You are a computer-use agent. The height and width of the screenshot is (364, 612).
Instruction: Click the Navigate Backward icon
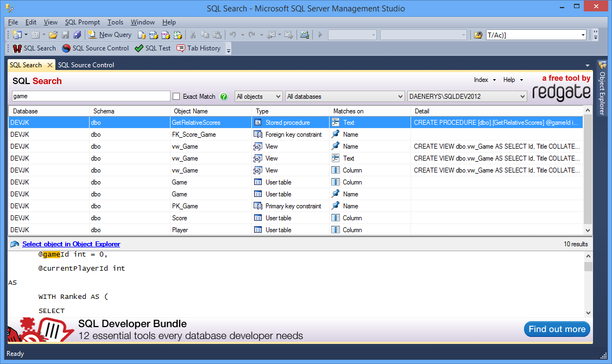tap(271, 35)
